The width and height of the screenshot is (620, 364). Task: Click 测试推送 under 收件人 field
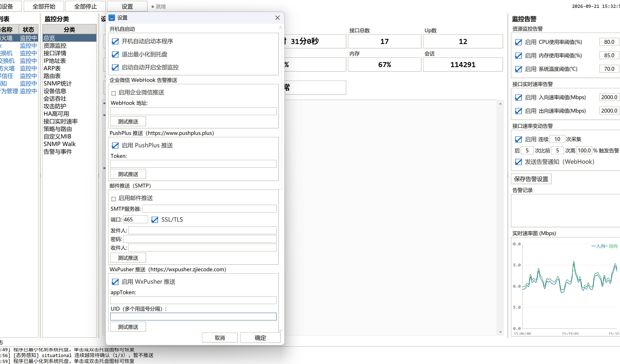pos(128,258)
